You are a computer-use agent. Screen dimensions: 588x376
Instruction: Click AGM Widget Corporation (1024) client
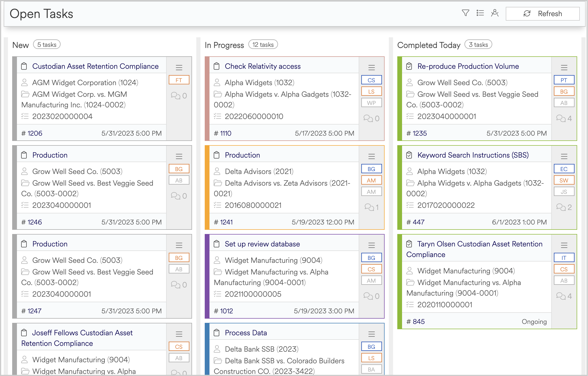tap(85, 82)
